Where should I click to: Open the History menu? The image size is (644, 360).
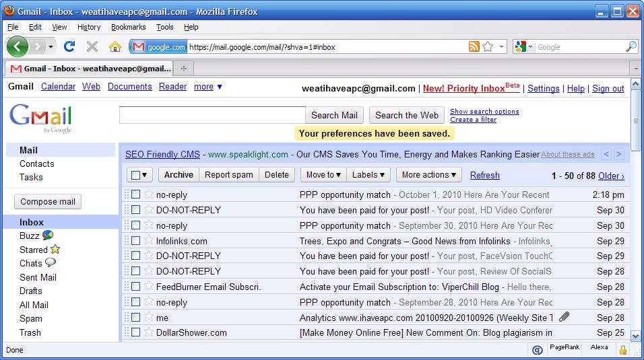[x=89, y=27]
